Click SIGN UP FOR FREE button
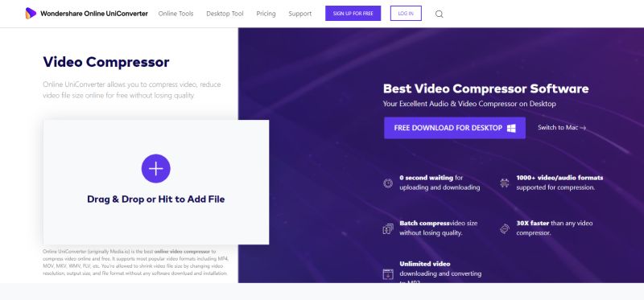 (353, 13)
